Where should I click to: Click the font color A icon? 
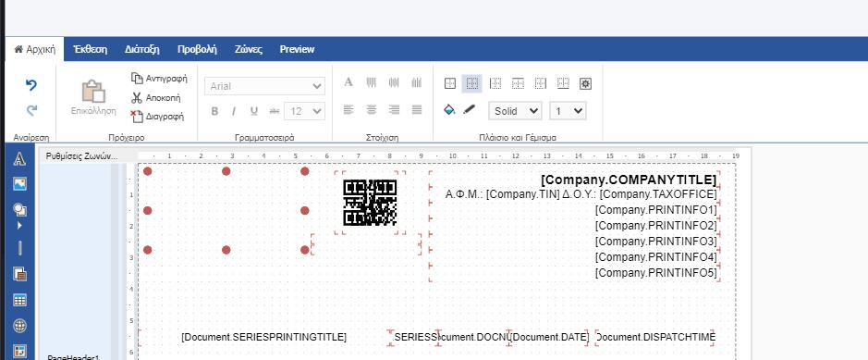click(348, 82)
